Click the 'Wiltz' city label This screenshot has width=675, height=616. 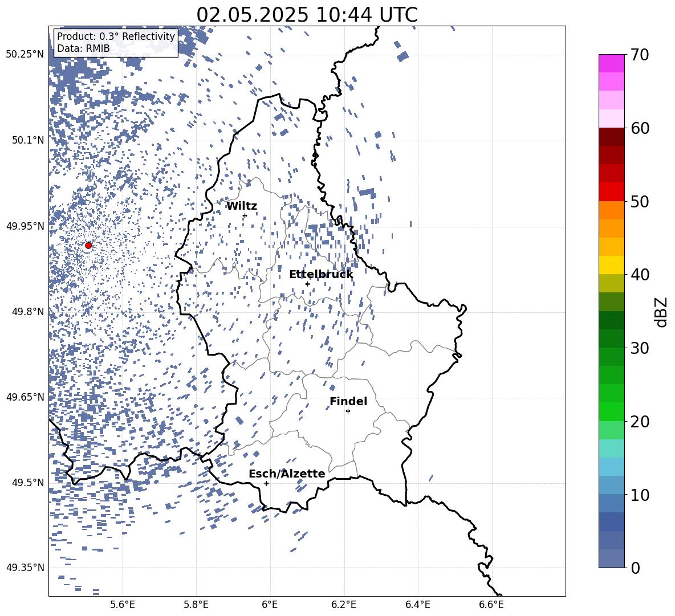click(x=242, y=206)
